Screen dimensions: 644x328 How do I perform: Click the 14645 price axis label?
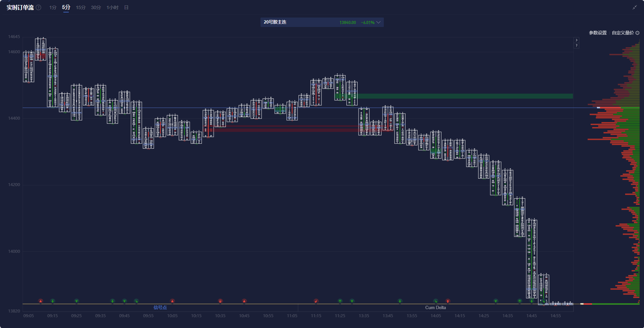14,36
